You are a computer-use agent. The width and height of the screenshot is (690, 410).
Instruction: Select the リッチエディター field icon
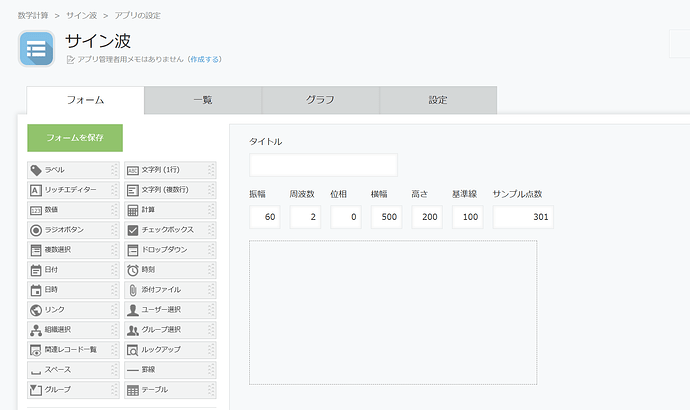36,190
